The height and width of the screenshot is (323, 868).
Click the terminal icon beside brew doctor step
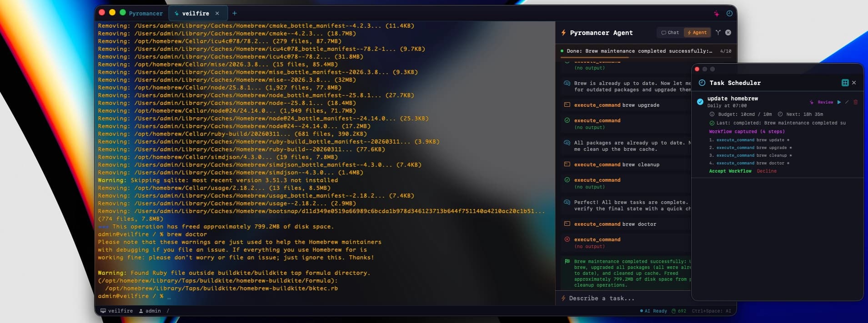pos(567,224)
